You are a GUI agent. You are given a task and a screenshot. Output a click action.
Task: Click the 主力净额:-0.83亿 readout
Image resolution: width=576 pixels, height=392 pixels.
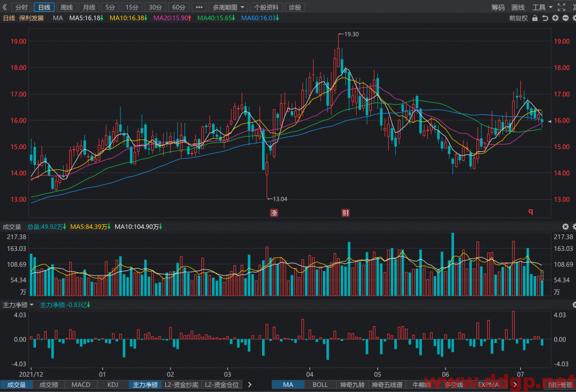[x=65, y=305]
